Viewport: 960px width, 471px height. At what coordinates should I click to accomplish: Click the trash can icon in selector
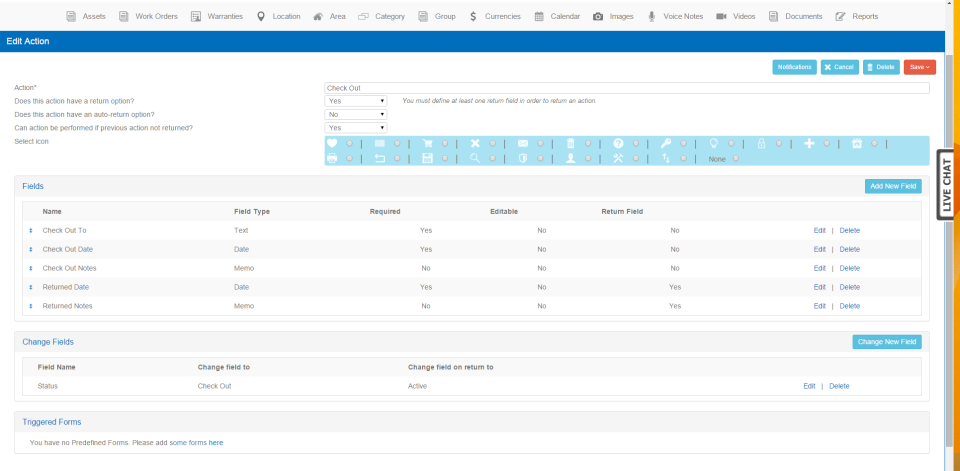[x=571, y=144]
